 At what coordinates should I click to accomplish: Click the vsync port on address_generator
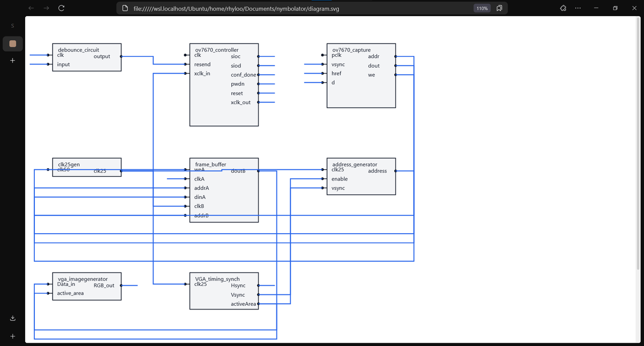(338, 188)
